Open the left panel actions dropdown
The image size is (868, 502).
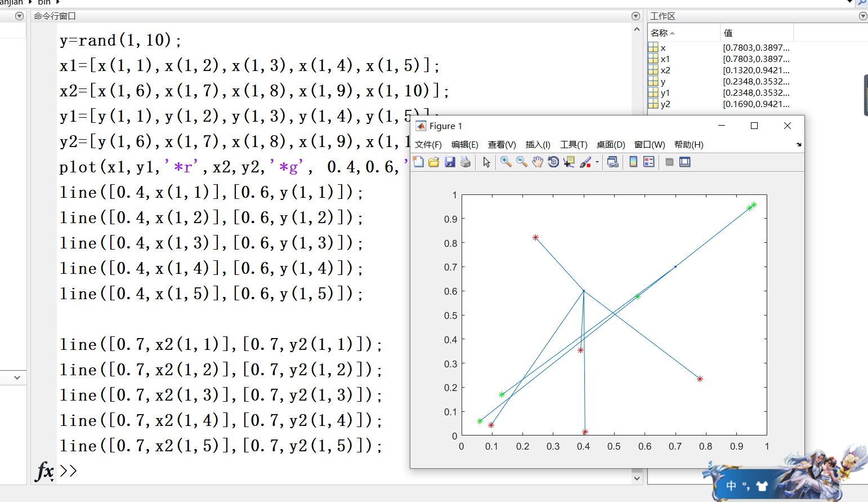19,16
